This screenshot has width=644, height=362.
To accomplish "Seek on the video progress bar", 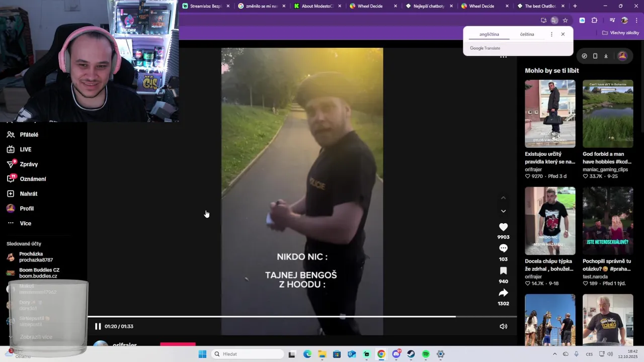I will (x=302, y=317).
